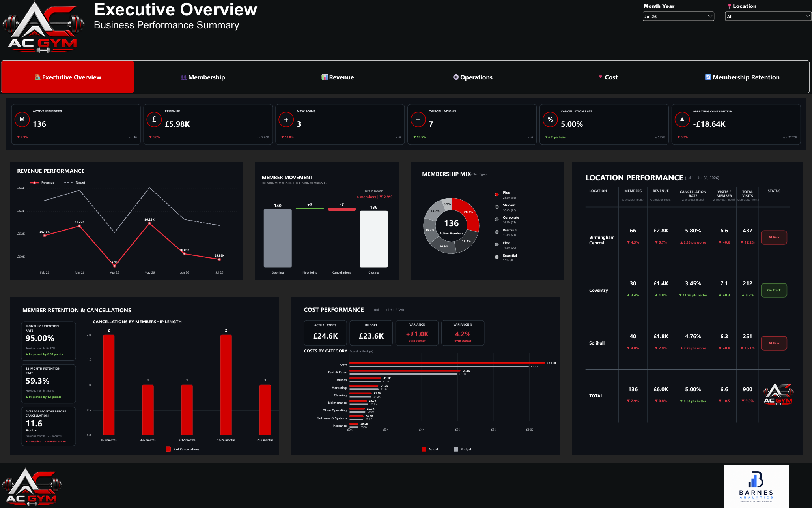812x508 pixels.
Task: Click the Actual Costs £24.6K card
Action: click(x=325, y=333)
